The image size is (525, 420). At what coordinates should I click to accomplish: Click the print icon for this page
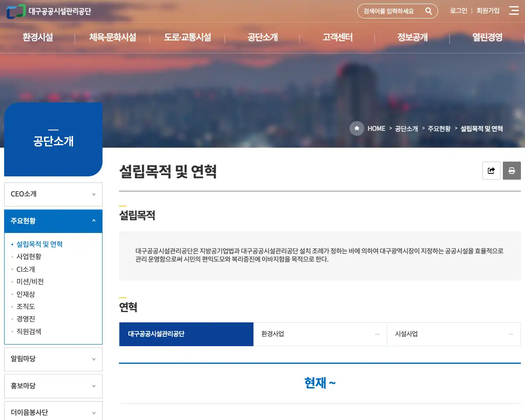[x=511, y=171]
